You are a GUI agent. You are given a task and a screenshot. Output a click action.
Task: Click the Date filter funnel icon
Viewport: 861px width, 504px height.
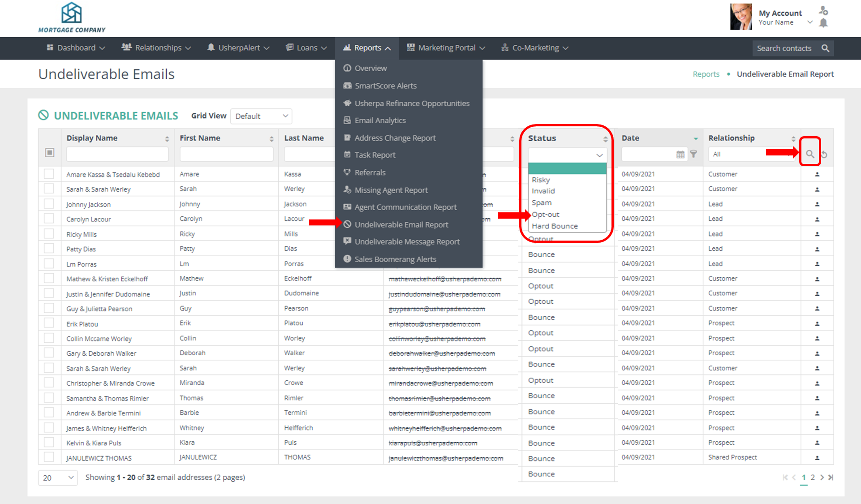(x=693, y=154)
